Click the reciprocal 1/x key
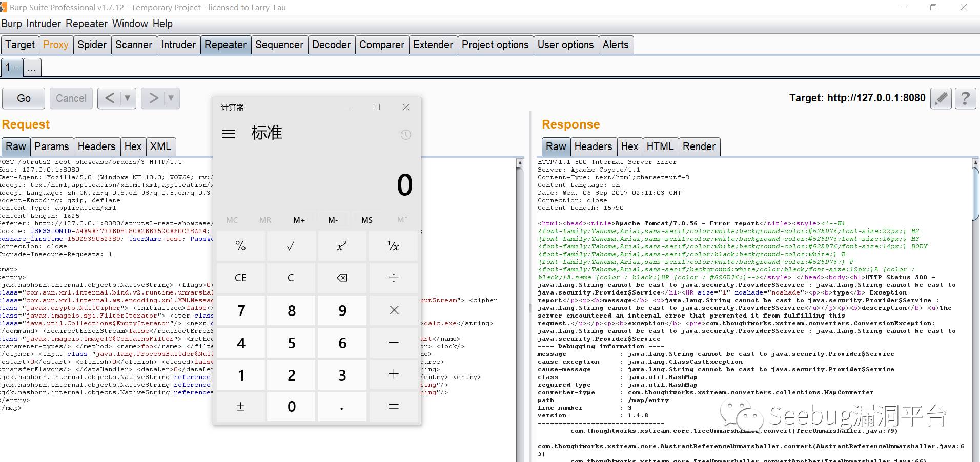This screenshot has height=462, width=980. pyautogui.click(x=393, y=246)
